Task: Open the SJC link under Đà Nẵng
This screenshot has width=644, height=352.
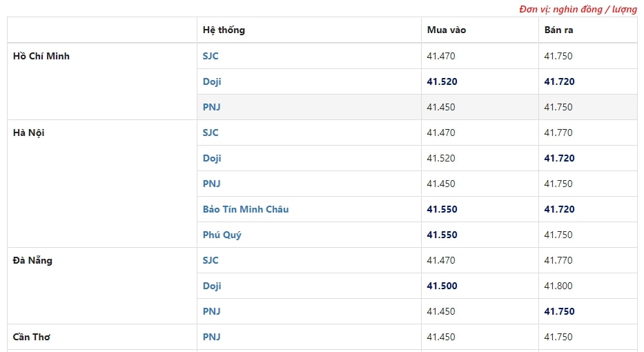Action: (211, 260)
